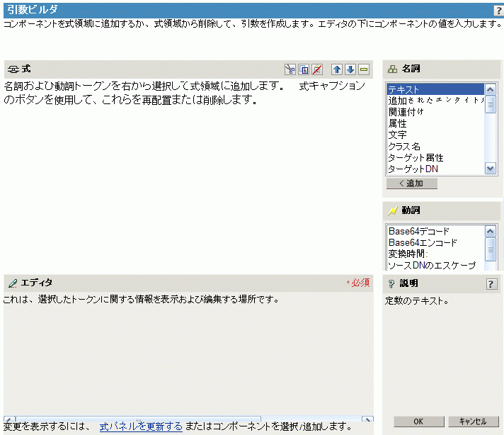Select クラス名 in the 名詞 list
Image resolution: width=504 pixels, height=435 pixels.
435,147
